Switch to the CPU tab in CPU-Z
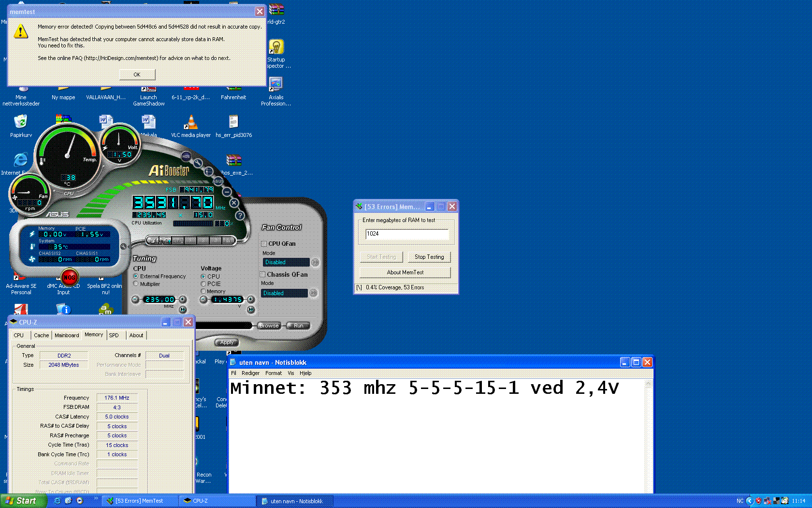812x508 pixels. 19,335
